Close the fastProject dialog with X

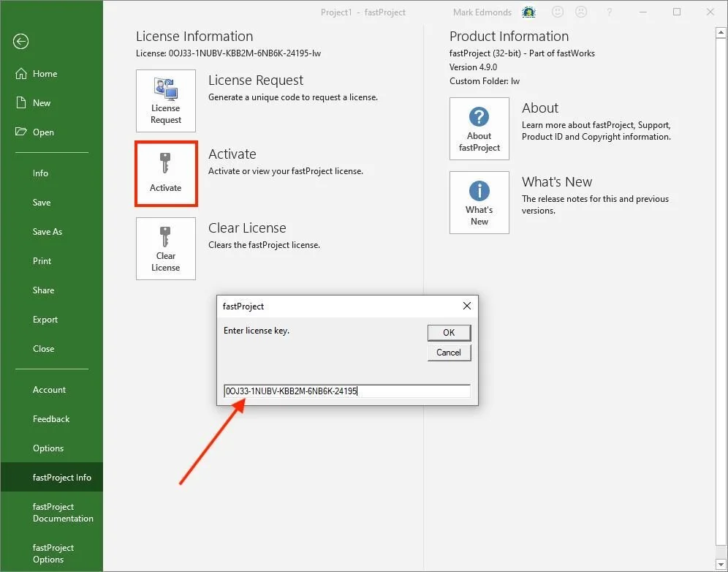coord(466,306)
